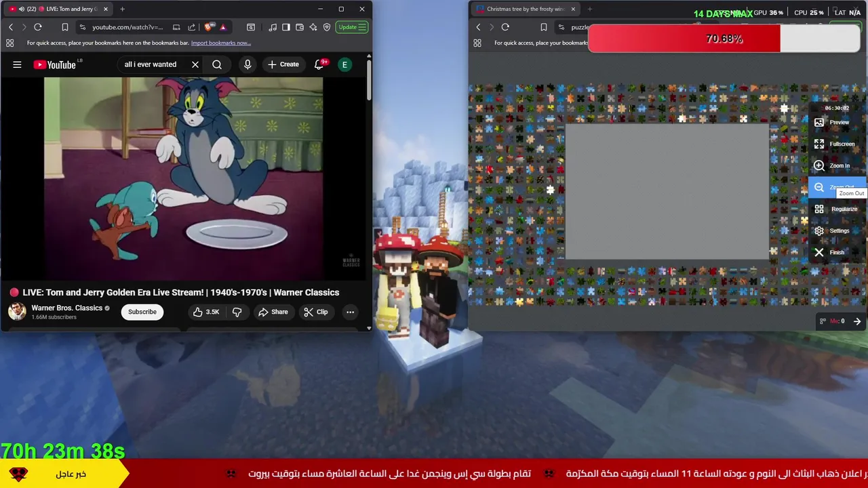The width and height of the screenshot is (868, 488).
Task: Open YouTube notifications bell
Action: (319, 64)
